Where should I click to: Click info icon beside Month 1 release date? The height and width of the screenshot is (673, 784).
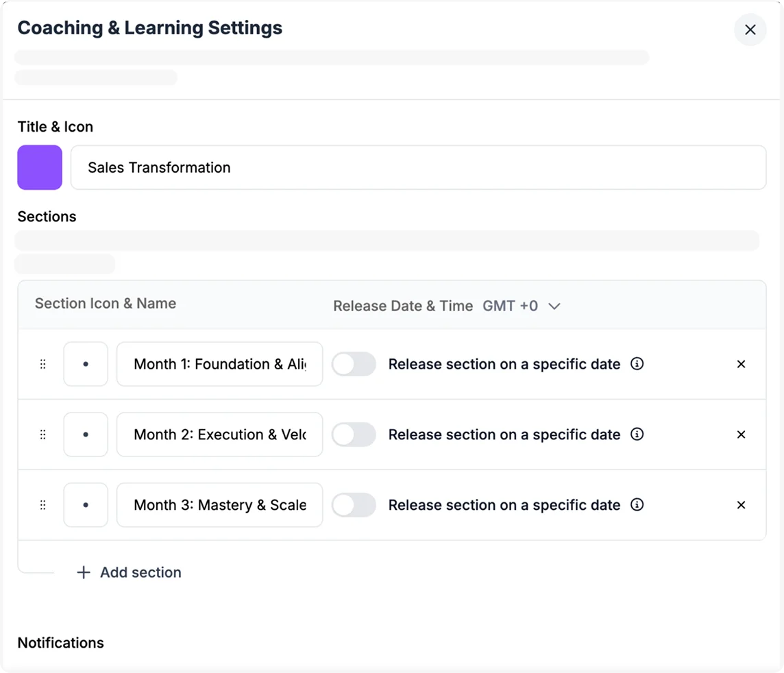[x=637, y=364]
